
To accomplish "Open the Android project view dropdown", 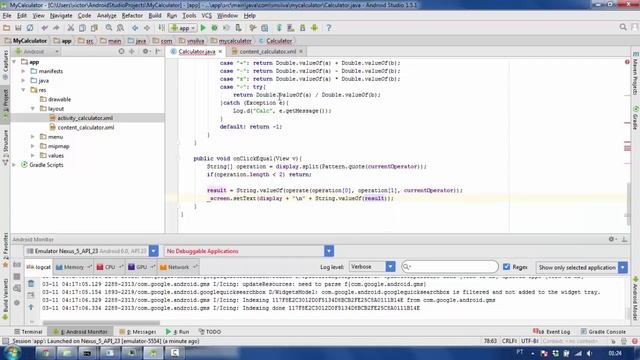I will tap(37, 51).
